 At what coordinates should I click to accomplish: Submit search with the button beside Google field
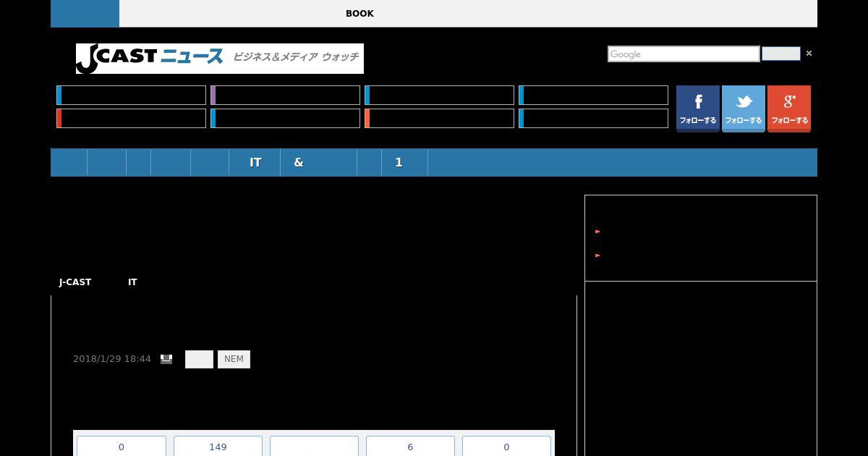point(781,54)
